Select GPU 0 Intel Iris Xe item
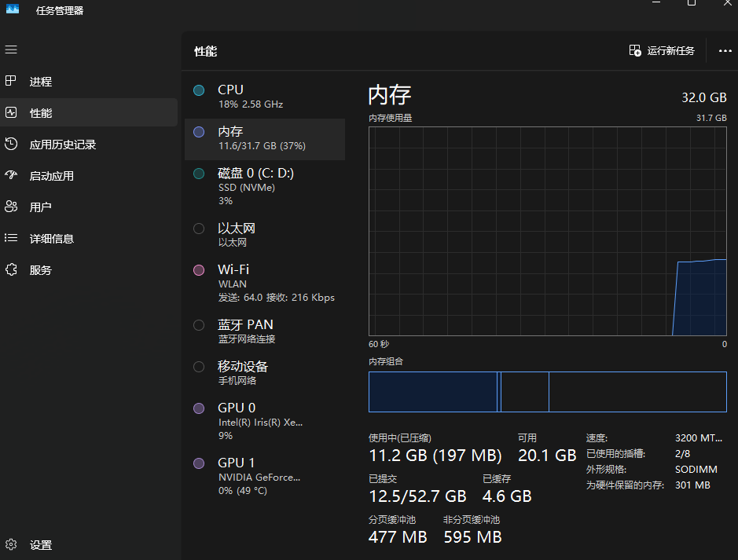Image resolution: width=738 pixels, height=560 pixels. coord(265,421)
